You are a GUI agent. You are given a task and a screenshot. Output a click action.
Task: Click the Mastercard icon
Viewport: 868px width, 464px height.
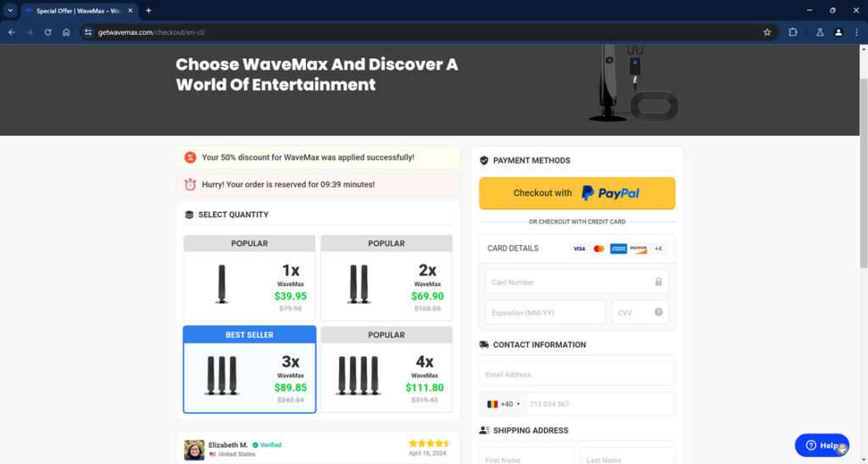pyautogui.click(x=598, y=249)
